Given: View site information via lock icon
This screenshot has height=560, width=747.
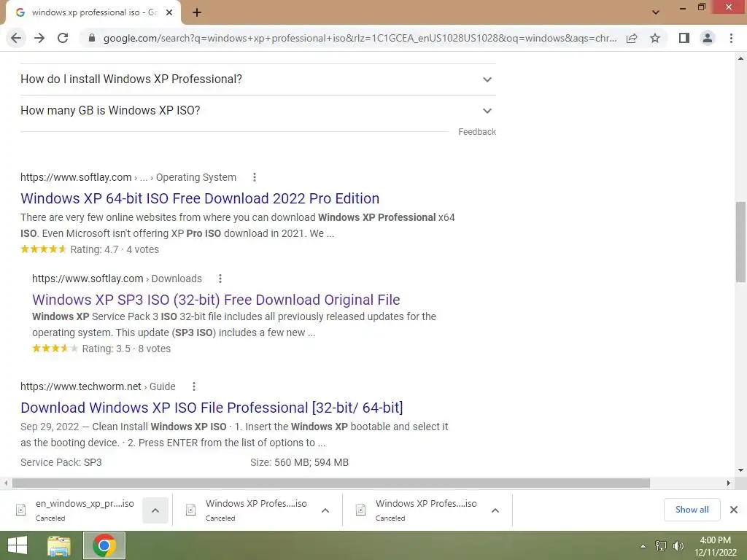Looking at the screenshot, I should [x=92, y=38].
